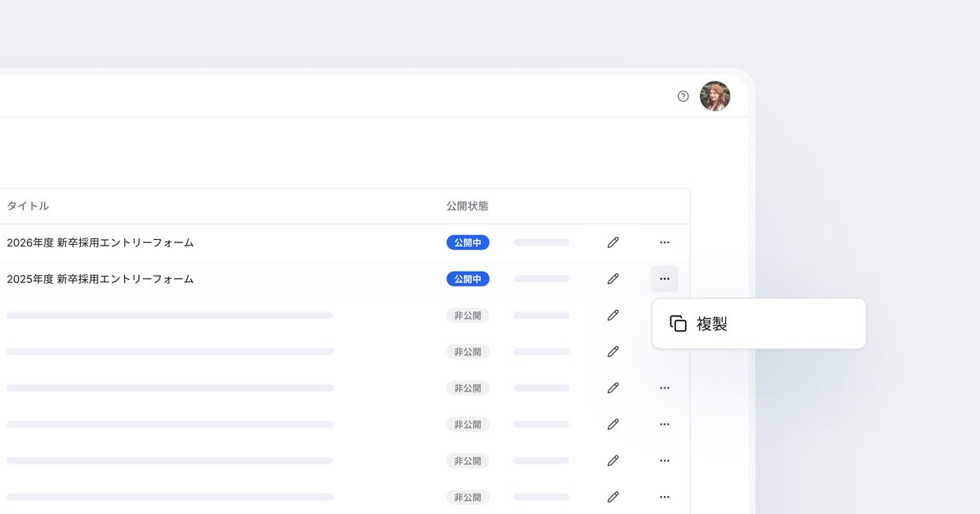Open the three-dot menu in the fifth row

point(665,388)
